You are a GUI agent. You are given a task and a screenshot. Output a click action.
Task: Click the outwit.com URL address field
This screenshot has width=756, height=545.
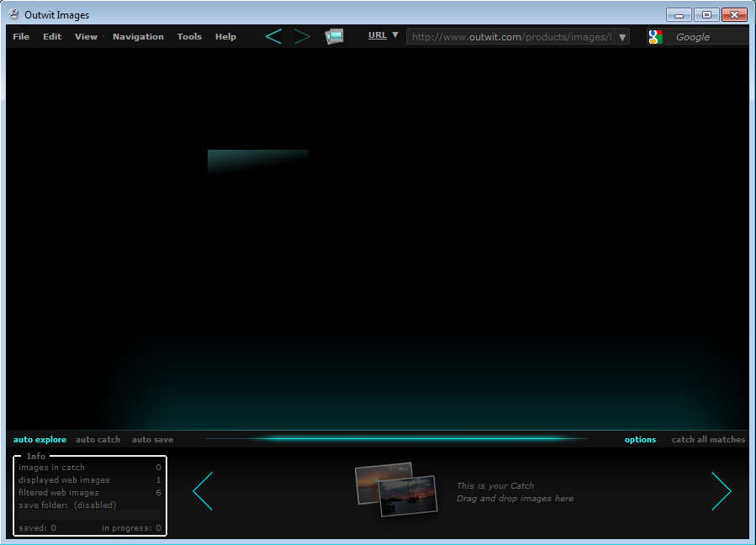point(510,37)
